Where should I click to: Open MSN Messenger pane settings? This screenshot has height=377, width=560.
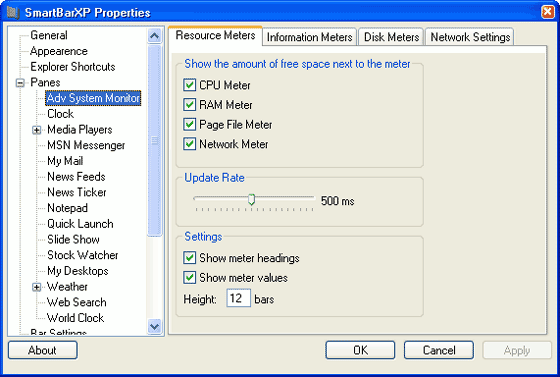tap(86, 145)
